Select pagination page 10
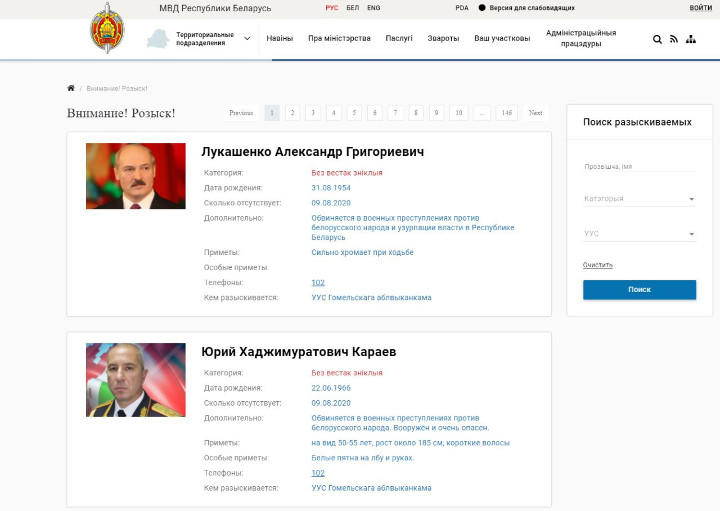This screenshot has width=720, height=511. coord(459,113)
